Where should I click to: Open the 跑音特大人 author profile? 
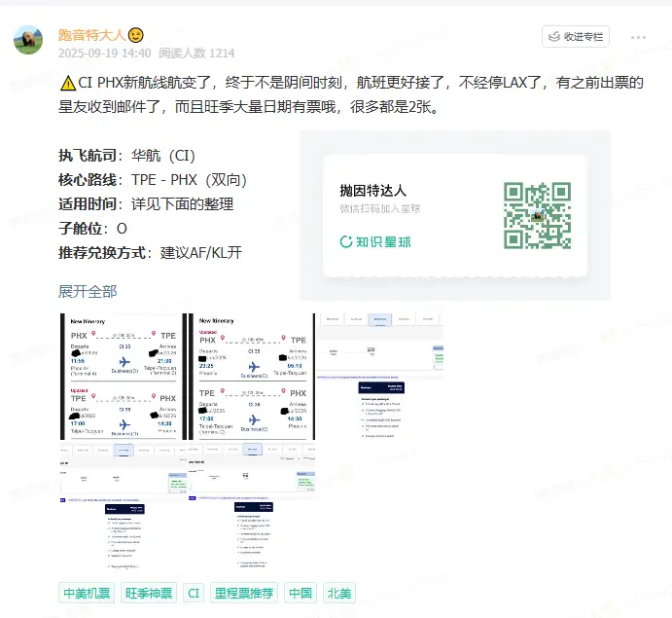tap(90, 35)
